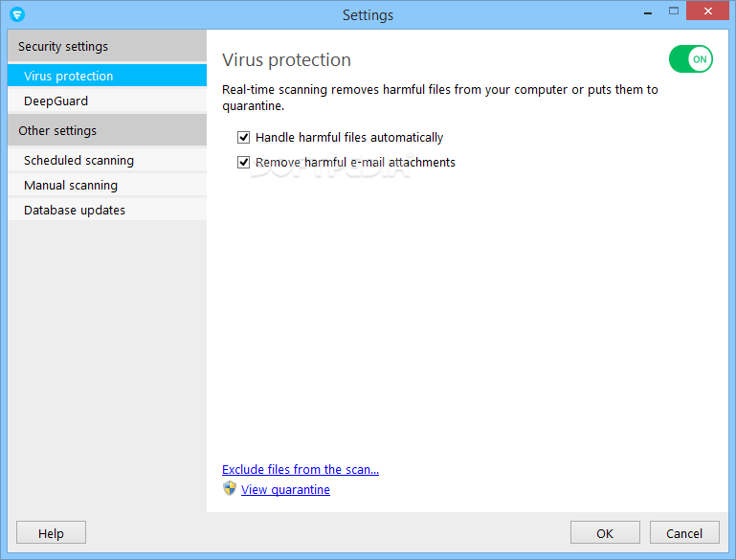Go to Manual scanning settings
Screen dimensions: 736x560
pos(107,185)
